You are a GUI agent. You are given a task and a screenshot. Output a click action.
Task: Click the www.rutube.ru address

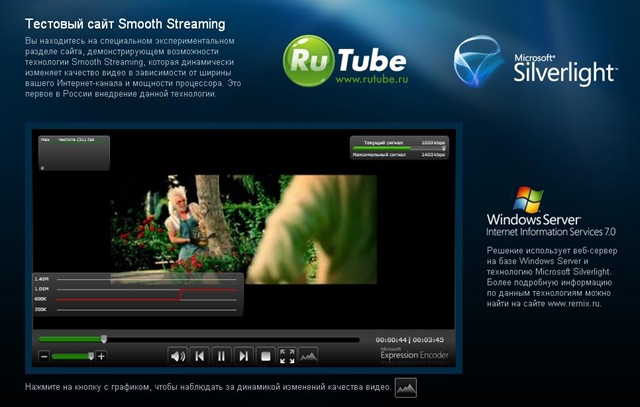371,79
